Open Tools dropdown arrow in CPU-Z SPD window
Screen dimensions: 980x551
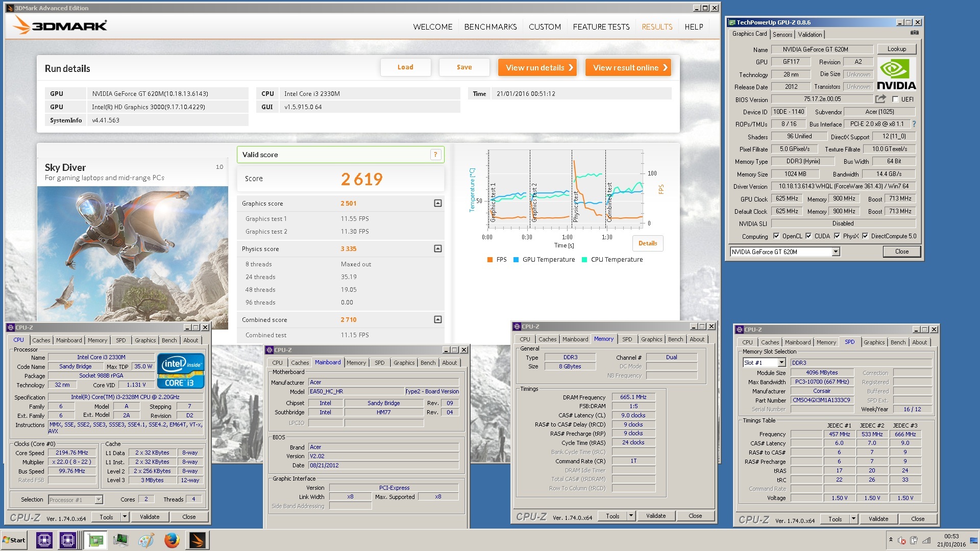[x=853, y=519]
